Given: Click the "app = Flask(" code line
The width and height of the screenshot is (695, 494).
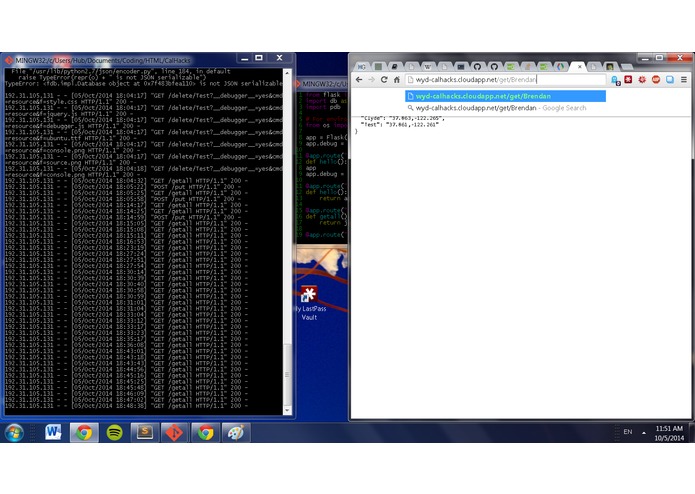Looking at the screenshot, I should point(327,137).
